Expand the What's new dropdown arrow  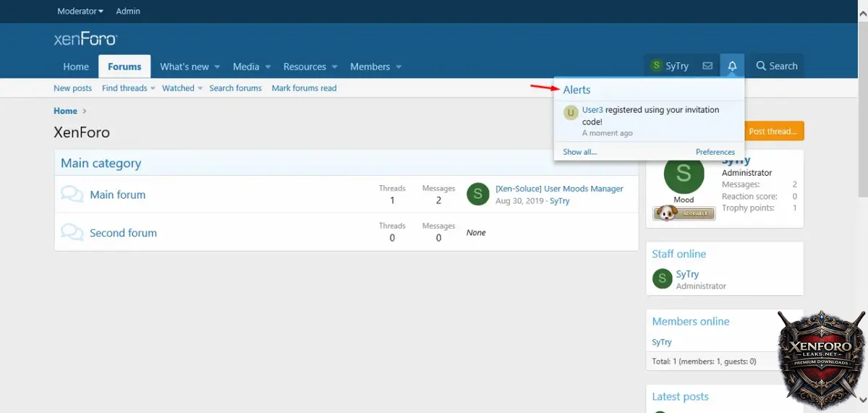click(x=217, y=67)
